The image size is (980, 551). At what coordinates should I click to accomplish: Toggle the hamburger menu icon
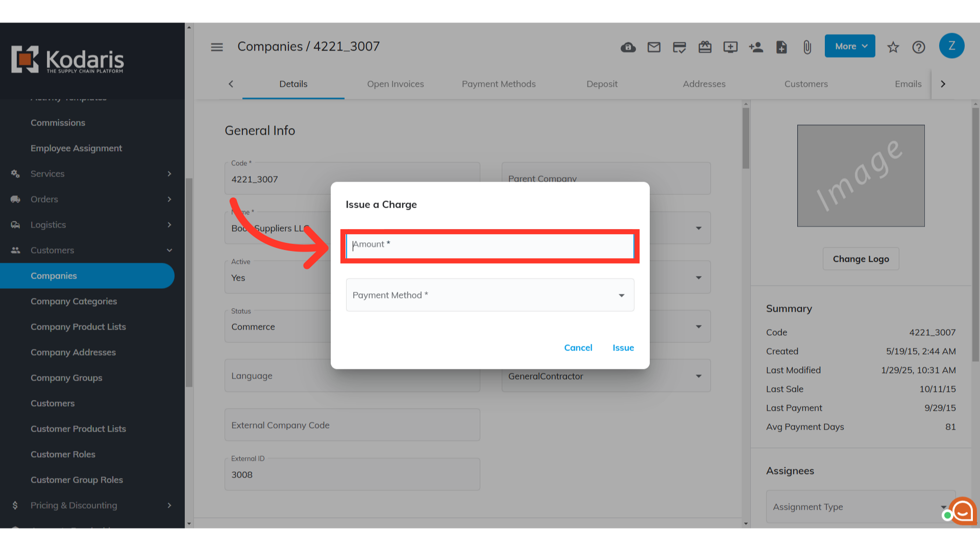(x=217, y=47)
